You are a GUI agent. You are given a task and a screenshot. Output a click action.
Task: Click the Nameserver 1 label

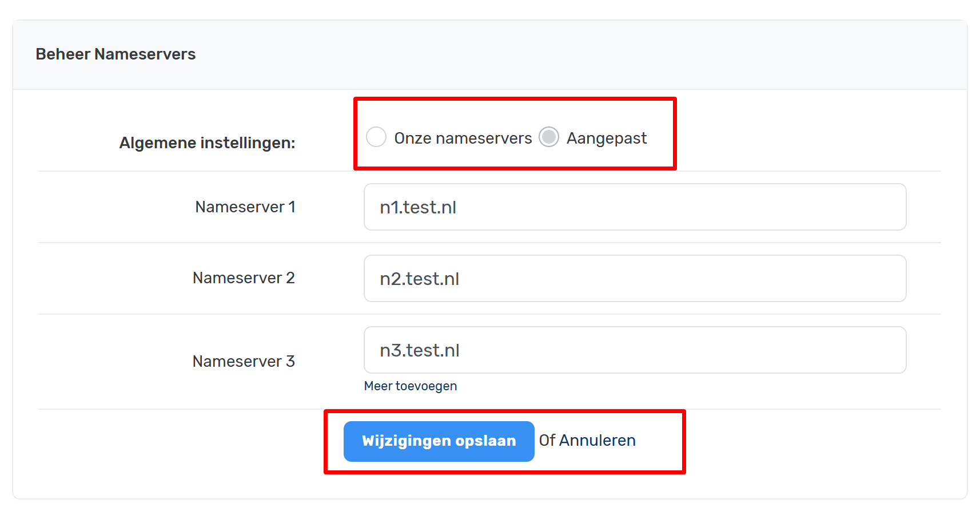tap(245, 207)
